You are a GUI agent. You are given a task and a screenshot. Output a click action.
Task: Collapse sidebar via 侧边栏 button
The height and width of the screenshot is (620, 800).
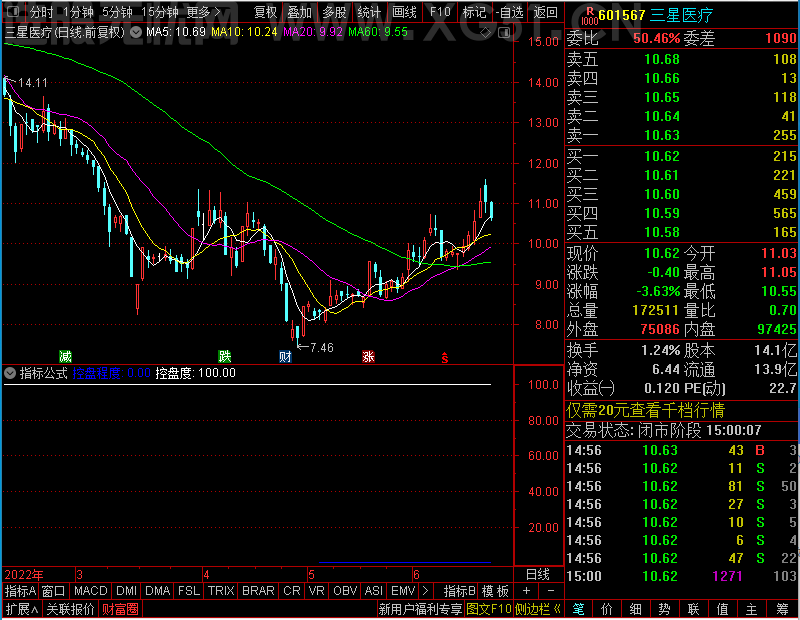tap(538, 609)
